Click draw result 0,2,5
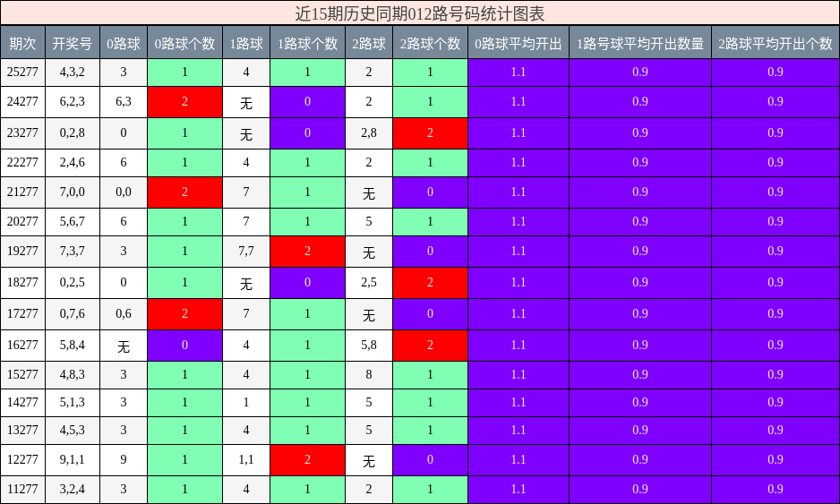Screen dimensions: 840x504 pos(73,282)
